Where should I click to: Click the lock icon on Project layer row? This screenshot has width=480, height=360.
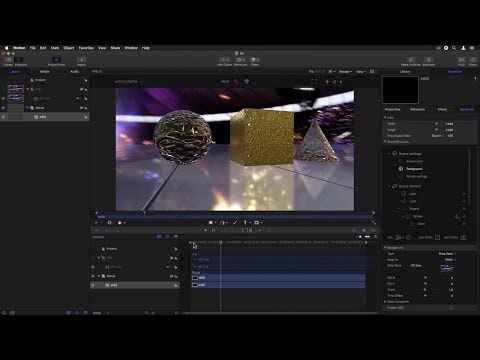[x=86, y=80]
